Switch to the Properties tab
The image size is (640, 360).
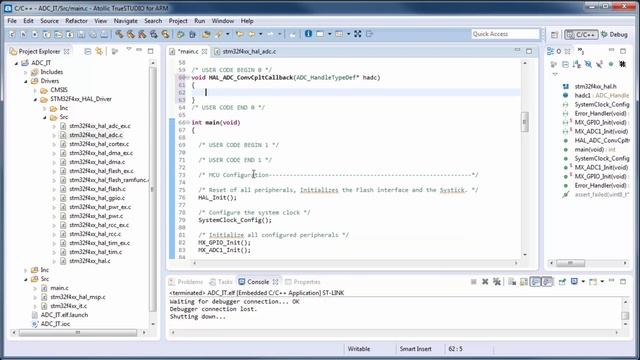click(302, 282)
